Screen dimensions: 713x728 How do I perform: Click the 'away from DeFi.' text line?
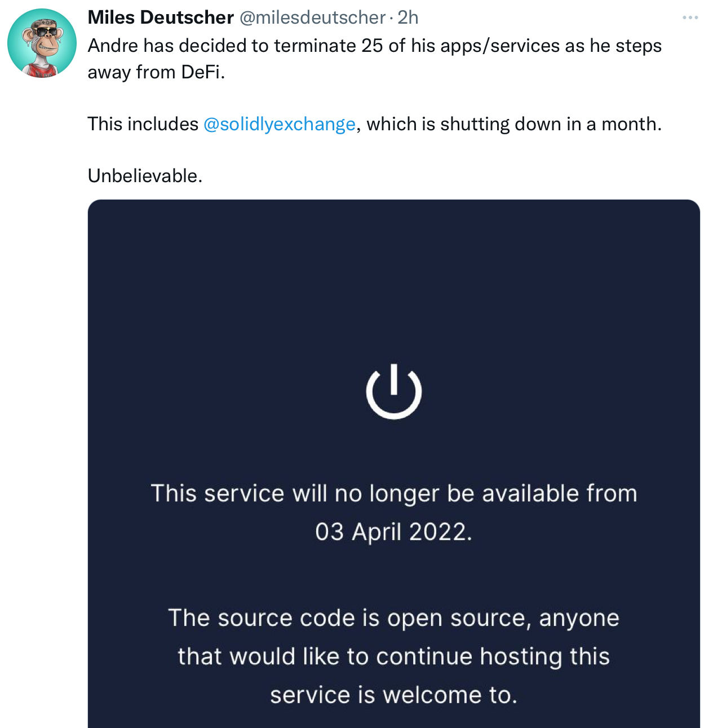[156, 72]
